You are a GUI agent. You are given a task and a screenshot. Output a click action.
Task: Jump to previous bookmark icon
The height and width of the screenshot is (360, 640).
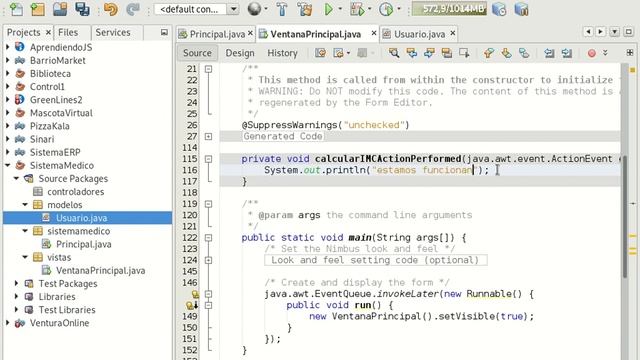coord(489,53)
